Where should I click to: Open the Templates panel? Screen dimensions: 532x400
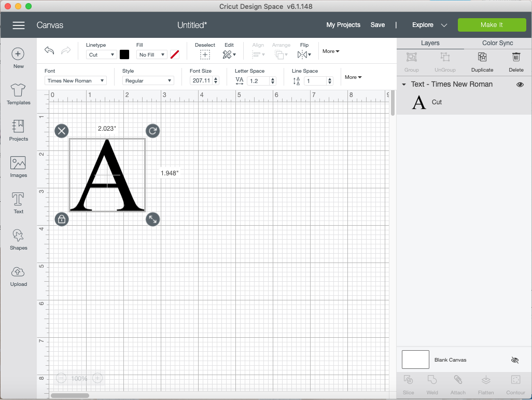[18, 94]
